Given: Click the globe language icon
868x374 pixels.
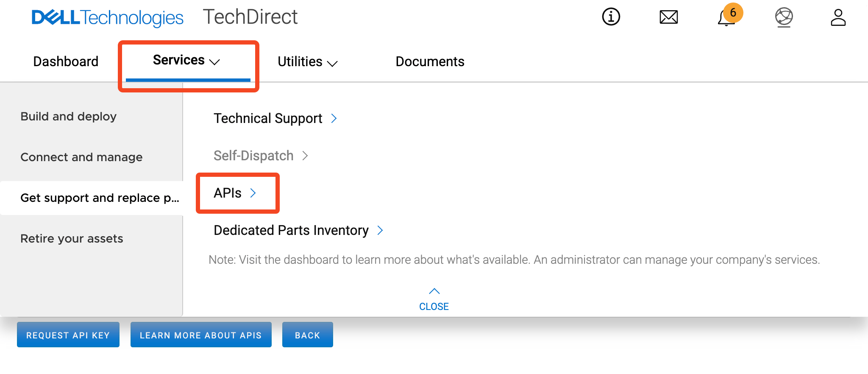Looking at the screenshot, I should click(784, 17).
